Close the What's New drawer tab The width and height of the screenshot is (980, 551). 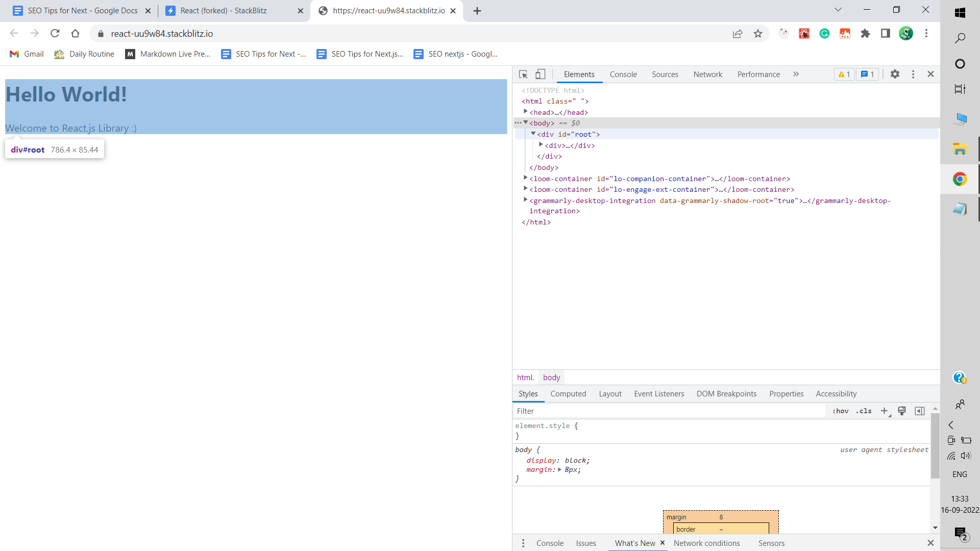coord(663,543)
